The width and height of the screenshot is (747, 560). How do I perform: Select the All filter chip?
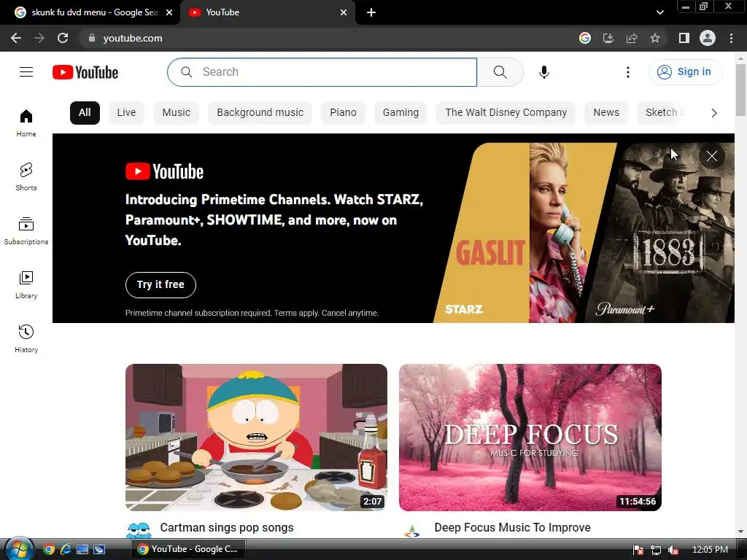click(x=85, y=113)
